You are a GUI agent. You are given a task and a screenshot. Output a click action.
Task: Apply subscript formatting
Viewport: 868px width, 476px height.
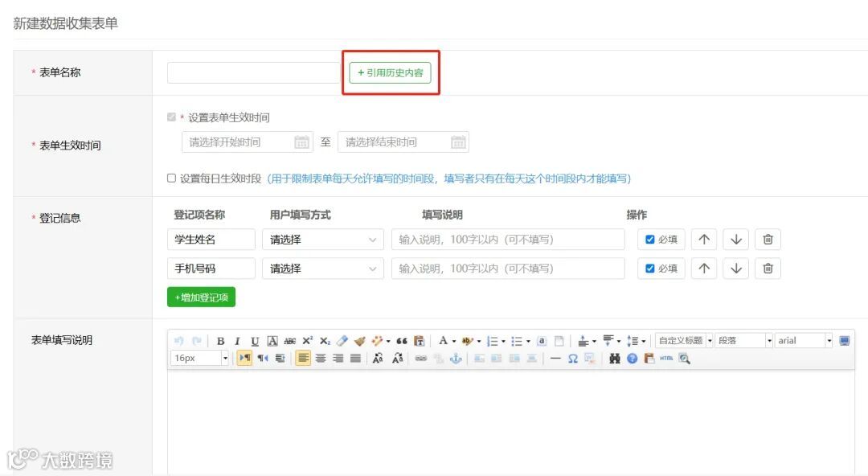click(x=325, y=341)
